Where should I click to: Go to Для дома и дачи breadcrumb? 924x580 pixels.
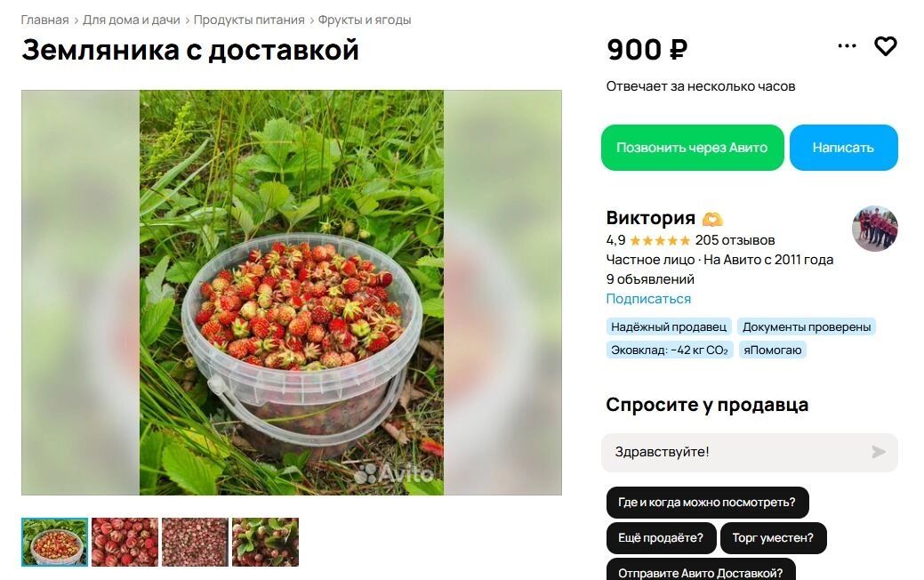[132, 20]
